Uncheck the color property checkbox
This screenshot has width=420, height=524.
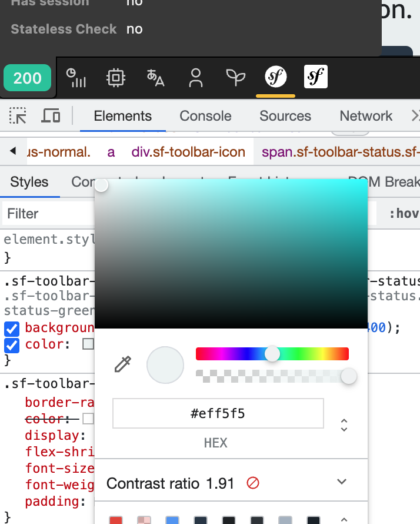coord(12,345)
